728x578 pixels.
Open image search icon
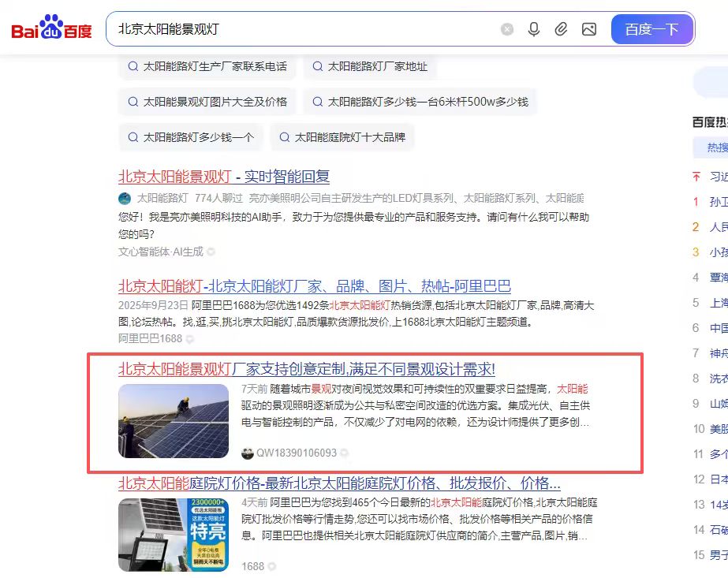pyautogui.click(x=589, y=29)
